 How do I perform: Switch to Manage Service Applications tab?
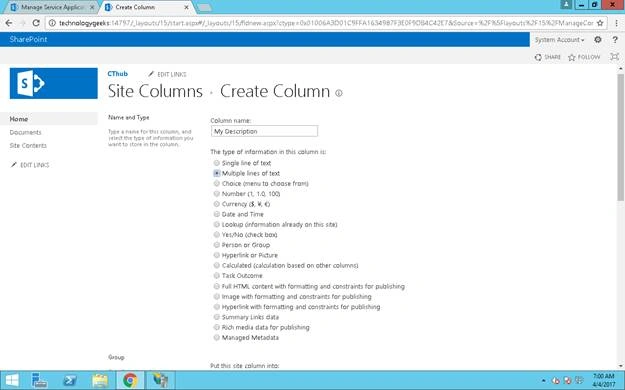click(52, 7)
